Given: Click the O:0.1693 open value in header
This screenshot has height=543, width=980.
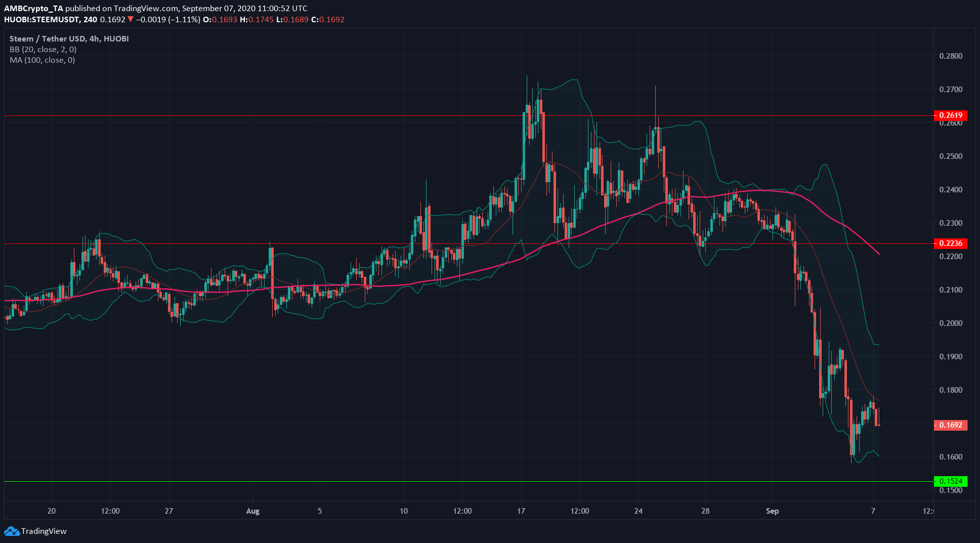Looking at the screenshot, I should coord(220,20).
